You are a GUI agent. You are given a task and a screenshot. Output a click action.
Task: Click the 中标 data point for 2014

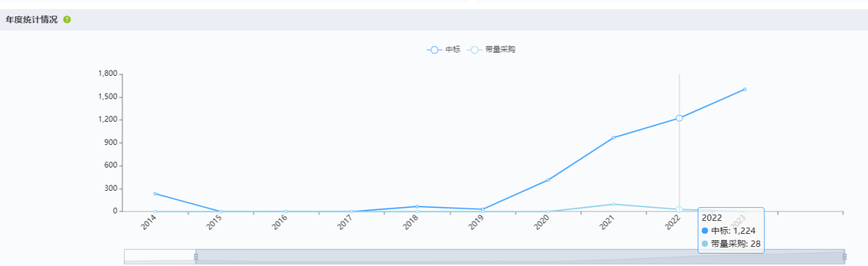pyautogui.click(x=155, y=194)
